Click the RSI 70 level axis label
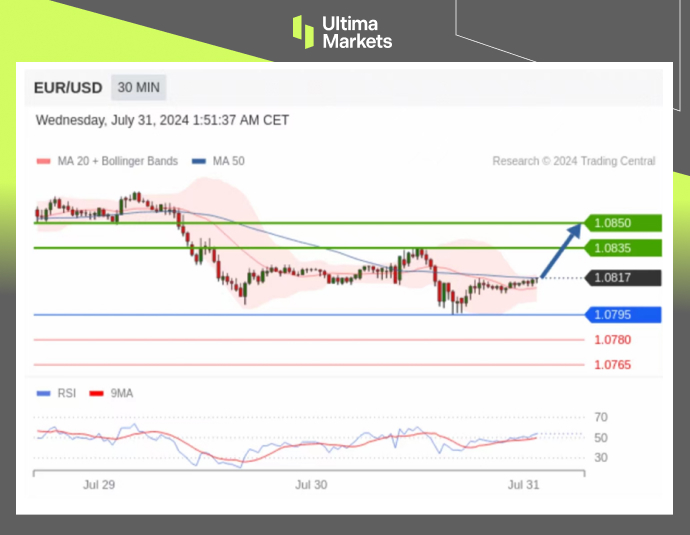690x535 pixels. pyautogui.click(x=601, y=417)
